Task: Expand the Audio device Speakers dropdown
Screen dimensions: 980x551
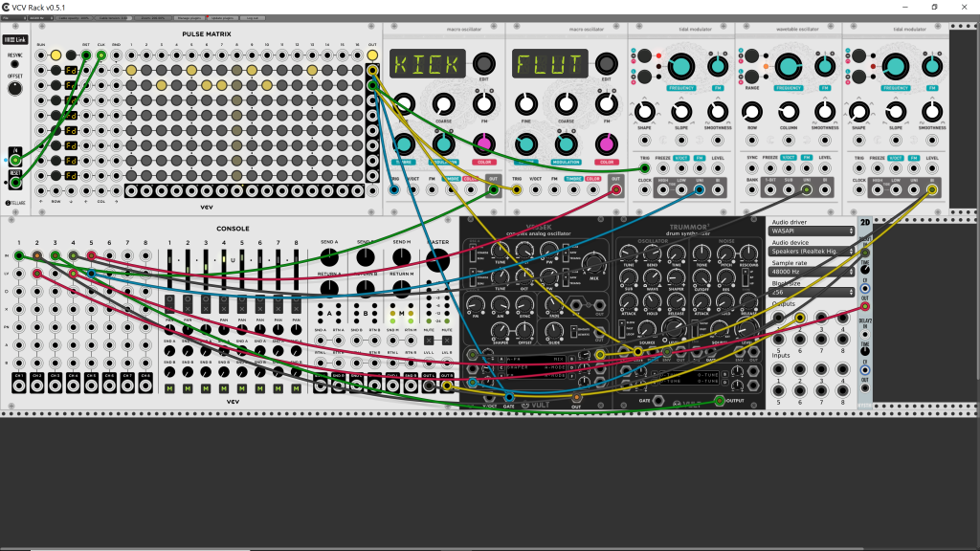Action: pyautogui.click(x=812, y=251)
